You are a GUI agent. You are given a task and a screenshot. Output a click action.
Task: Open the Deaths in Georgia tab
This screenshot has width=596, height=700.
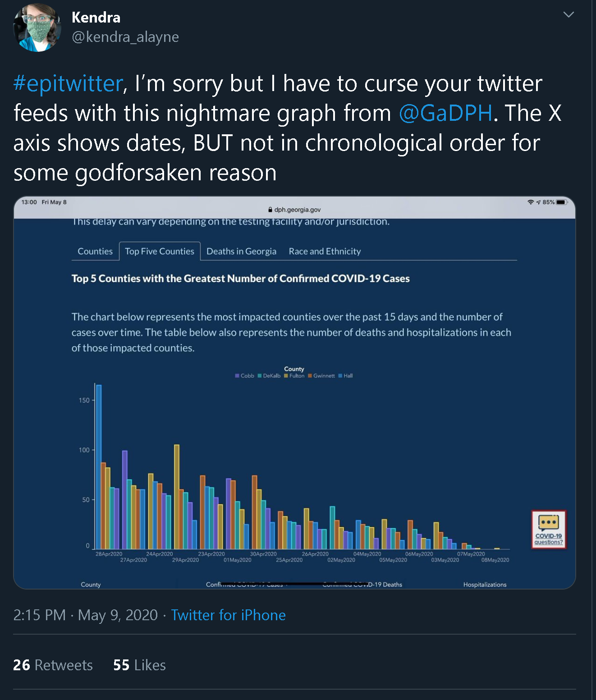coord(241,252)
